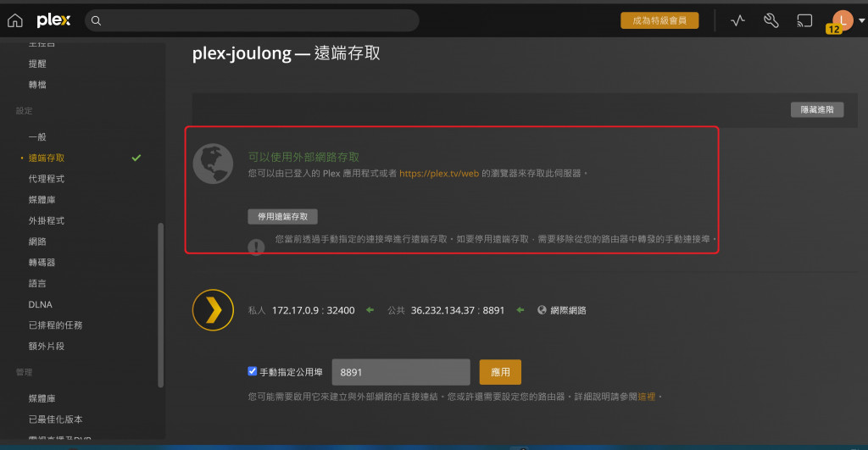
Task: Click the 網際網路 globe icon
Action: [x=542, y=310]
